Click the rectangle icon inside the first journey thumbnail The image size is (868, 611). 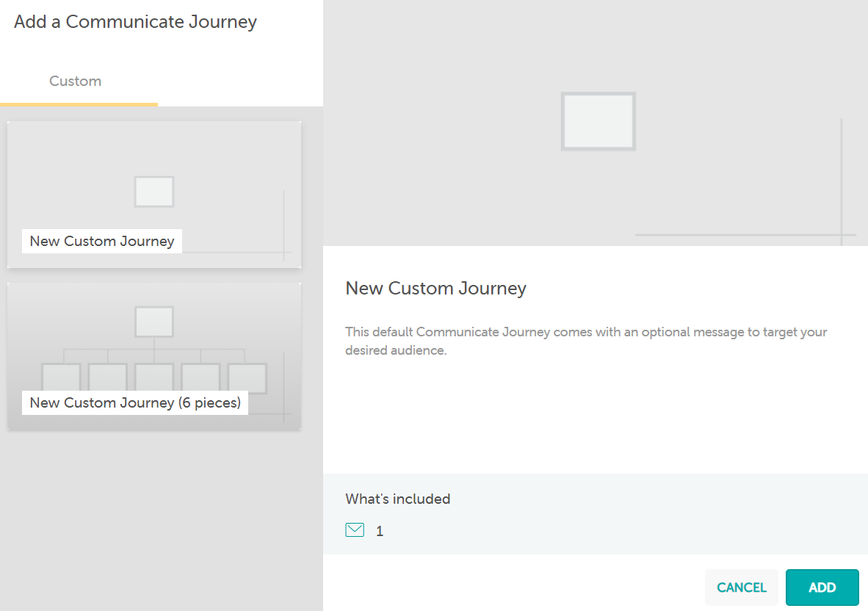point(153,192)
